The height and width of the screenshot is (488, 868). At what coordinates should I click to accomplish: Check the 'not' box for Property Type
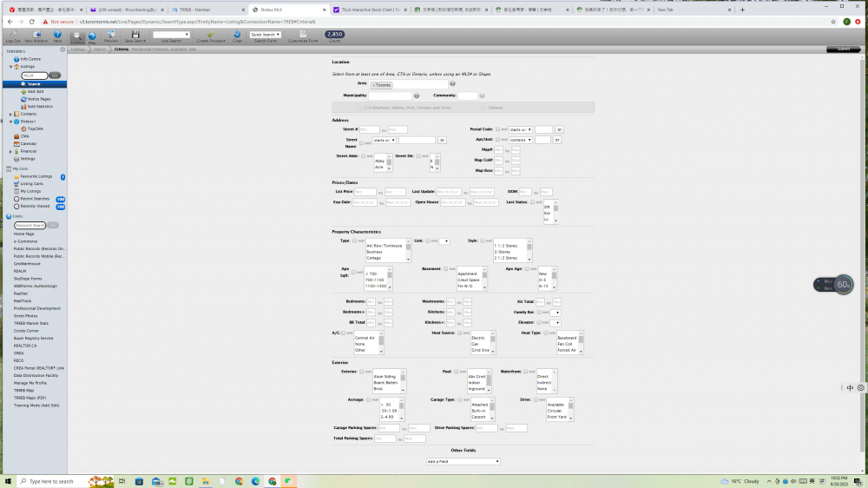pos(354,241)
